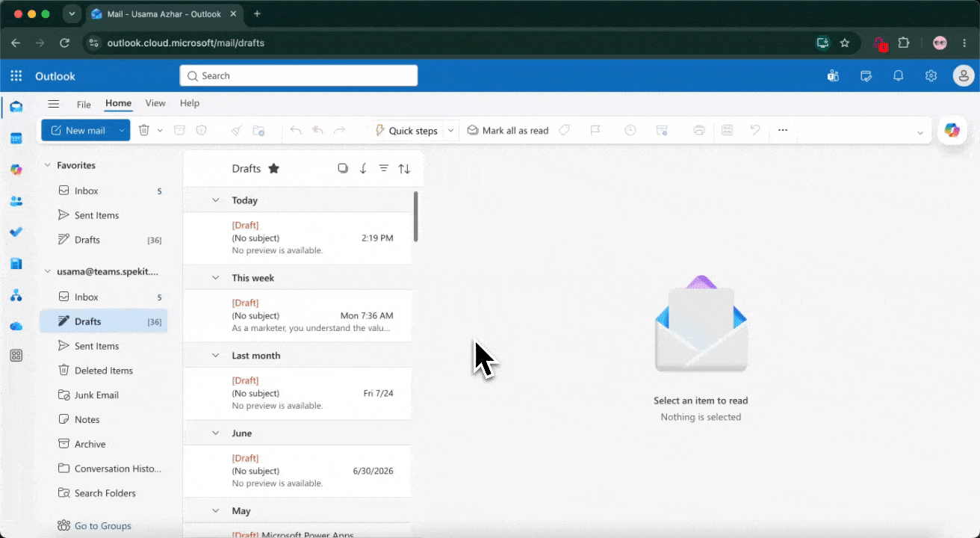The width and height of the screenshot is (980, 538).
Task: Click the Reply arrow icon in ribbon
Action: (296, 130)
